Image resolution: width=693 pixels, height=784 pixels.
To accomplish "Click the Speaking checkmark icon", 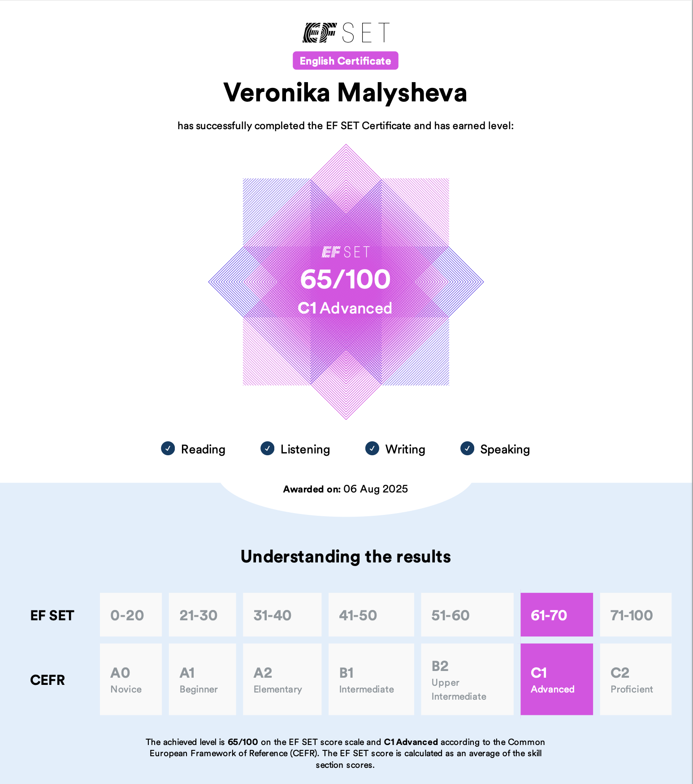I will point(467,449).
